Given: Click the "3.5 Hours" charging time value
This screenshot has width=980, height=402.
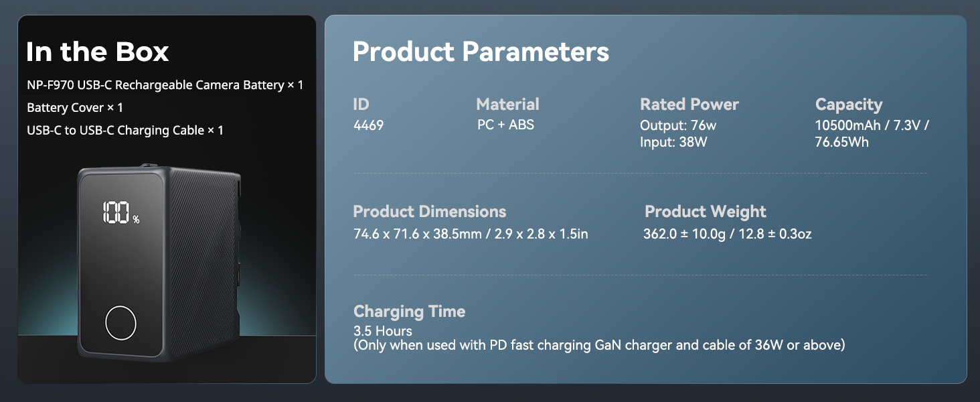Looking at the screenshot, I should pyautogui.click(x=382, y=331).
